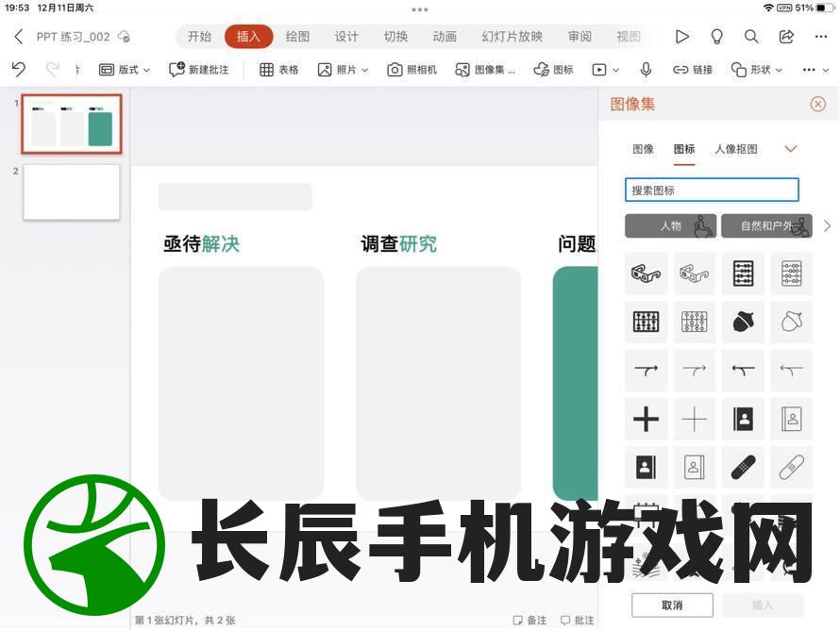840x630 pixels.
Task: Open the 审阅 tab
Action: coord(580,37)
